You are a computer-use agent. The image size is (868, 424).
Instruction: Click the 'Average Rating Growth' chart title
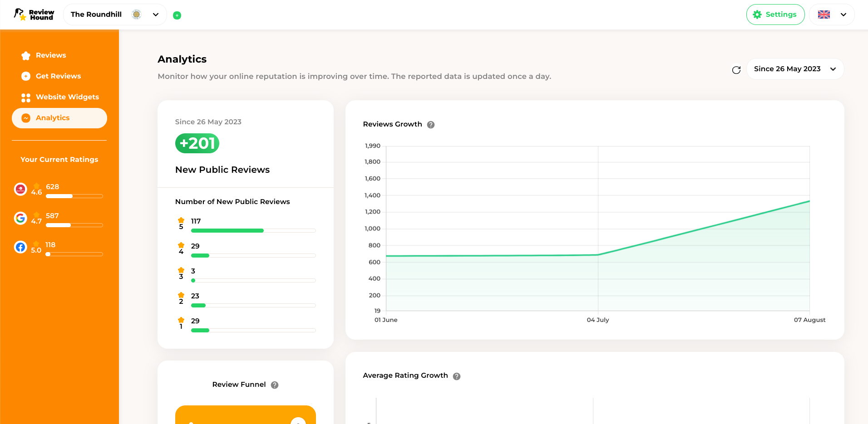(405, 375)
